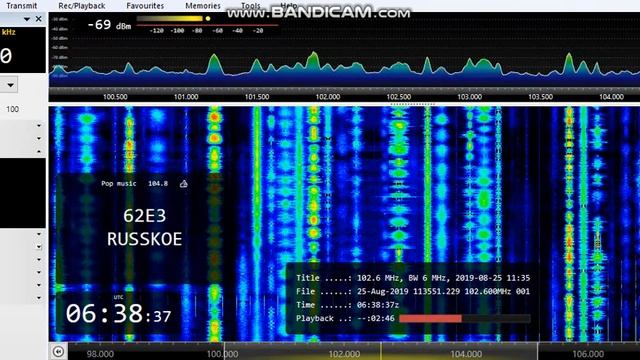
Task: Click the 102.000 spectrum scale label
Action: [x=328, y=97]
